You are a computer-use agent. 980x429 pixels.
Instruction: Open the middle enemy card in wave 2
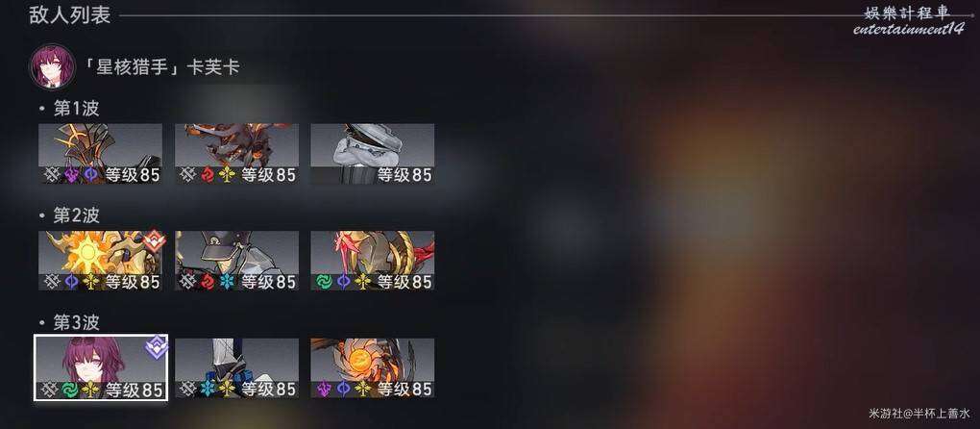tap(236, 261)
